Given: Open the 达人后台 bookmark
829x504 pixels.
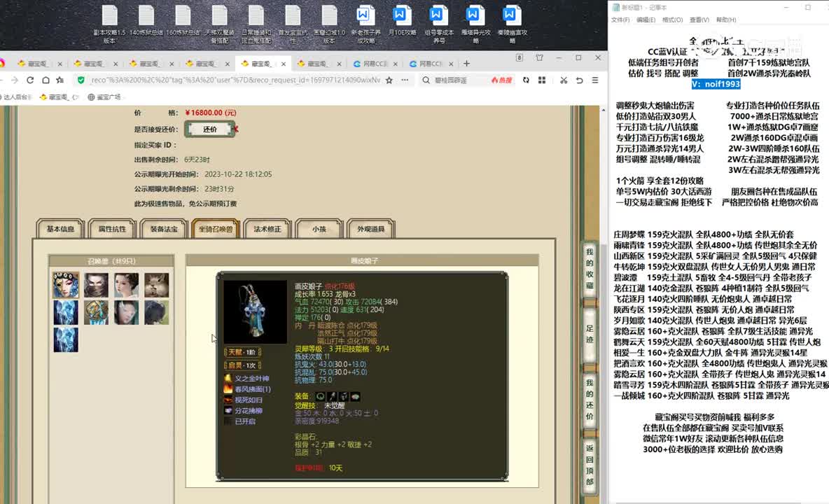Looking at the screenshot, I should [x=17, y=97].
